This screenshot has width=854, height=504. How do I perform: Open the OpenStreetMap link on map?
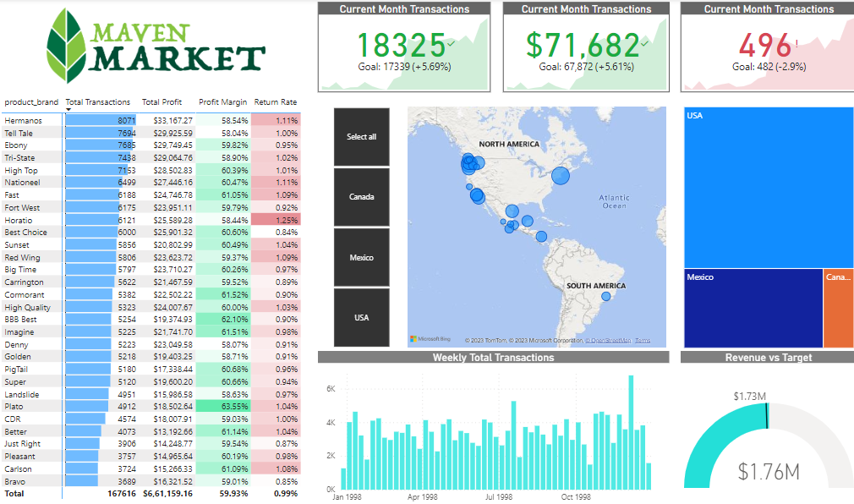(610, 341)
